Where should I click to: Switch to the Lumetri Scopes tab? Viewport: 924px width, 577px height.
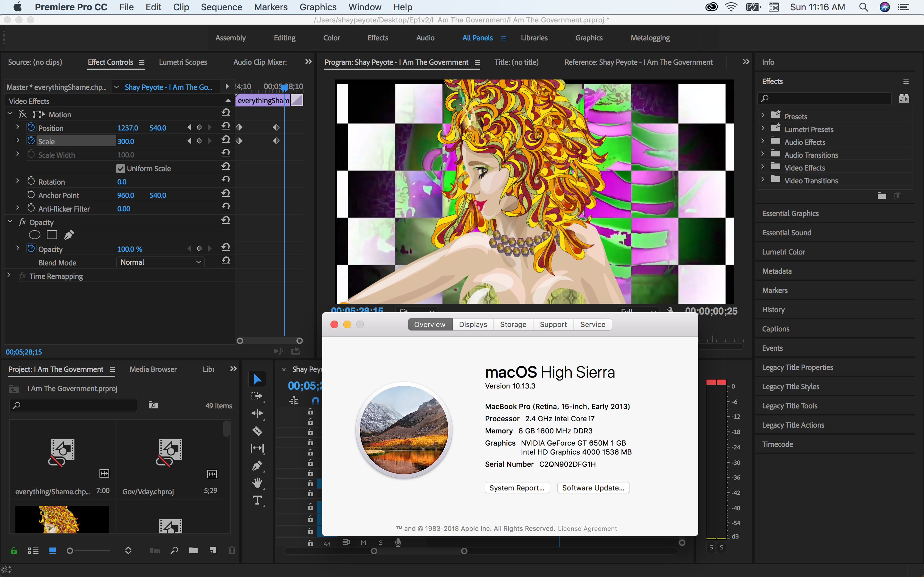pyautogui.click(x=183, y=62)
